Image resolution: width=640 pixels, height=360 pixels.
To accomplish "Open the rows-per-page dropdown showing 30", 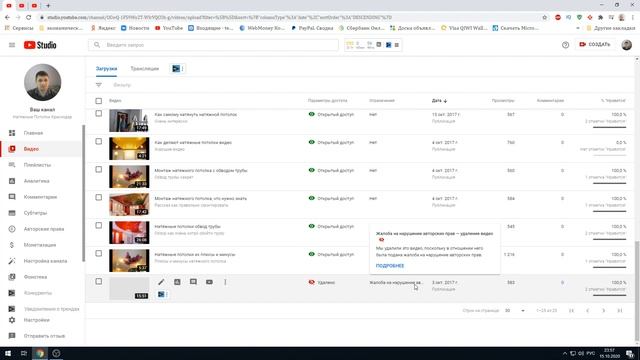I will (x=515, y=311).
